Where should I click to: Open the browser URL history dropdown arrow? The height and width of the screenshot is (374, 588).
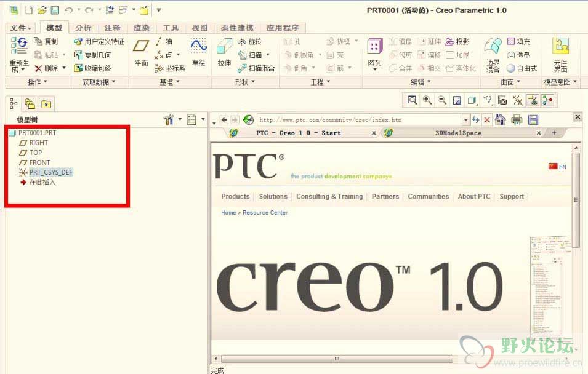465,120
